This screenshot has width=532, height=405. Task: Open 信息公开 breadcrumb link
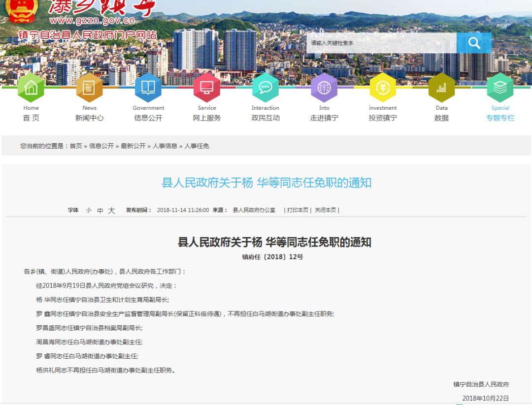point(101,146)
